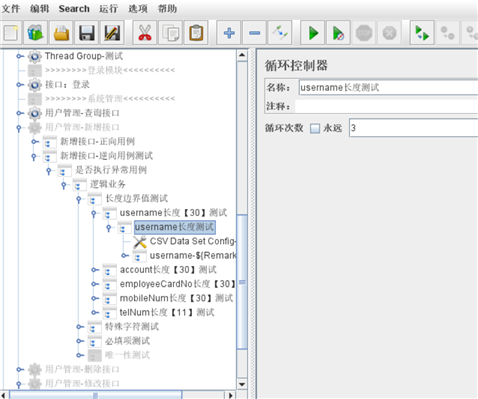
Task: Click the 循环次数 loop count field
Action: pos(414,128)
